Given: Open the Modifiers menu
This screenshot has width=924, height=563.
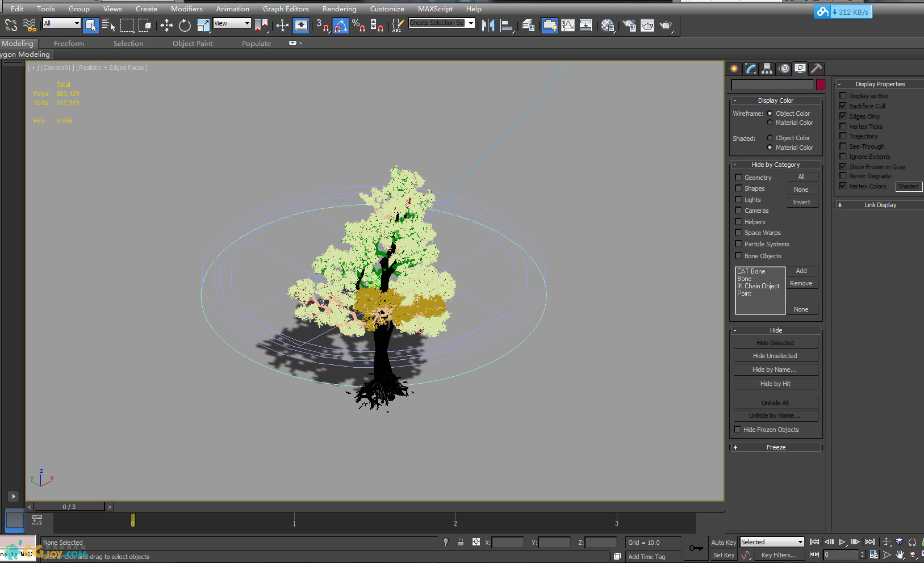Looking at the screenshot, I should 186,9.
